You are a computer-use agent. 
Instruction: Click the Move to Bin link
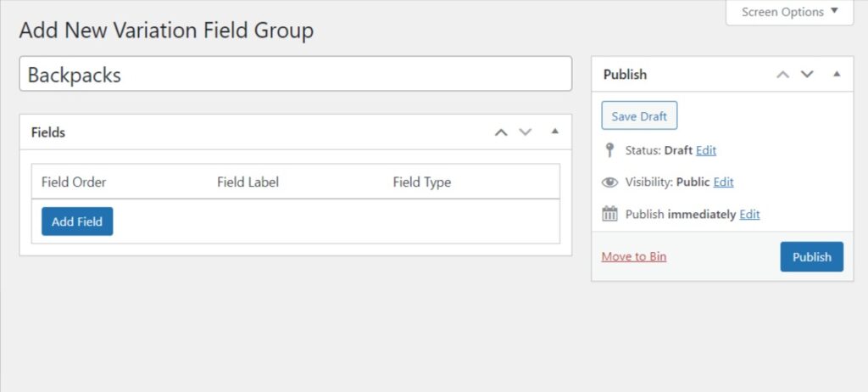coord(634,257)
